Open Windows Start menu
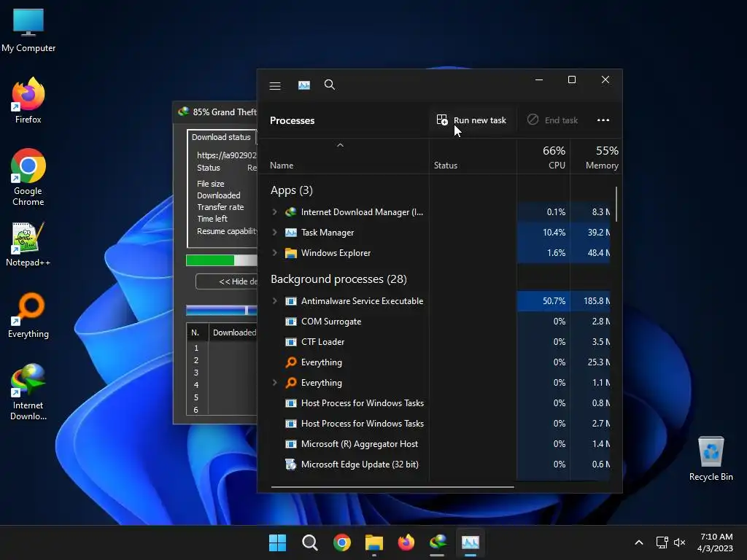 [277, 542]
